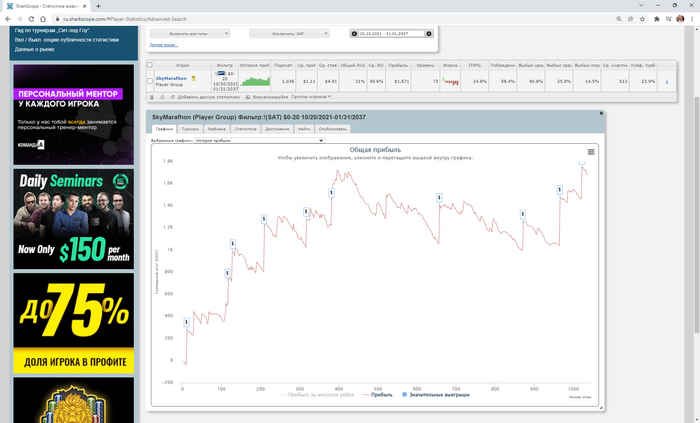Switch to the "Графики" tab
The height and width of the screenshot is (423, 700).
pyautogui.click(x=164, y=129)
